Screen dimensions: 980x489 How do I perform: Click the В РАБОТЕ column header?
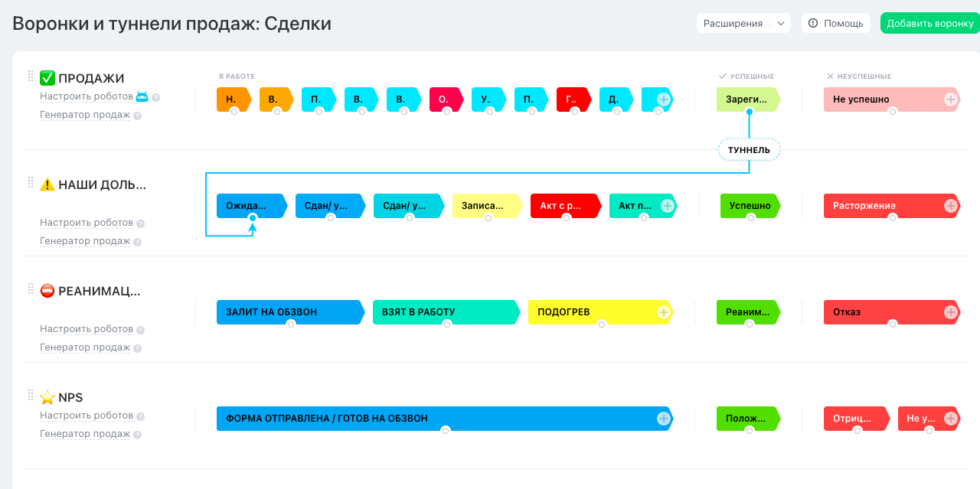click(237, 77)
